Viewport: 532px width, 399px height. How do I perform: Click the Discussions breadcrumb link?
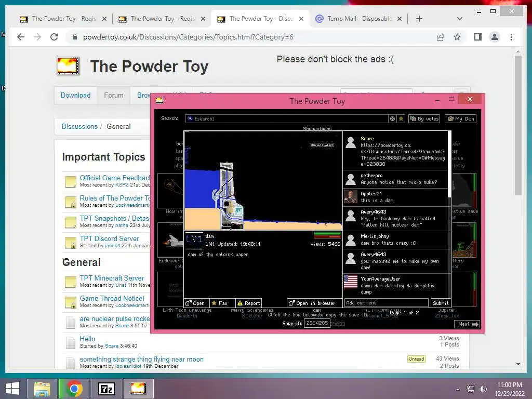(x=79, y=127)
